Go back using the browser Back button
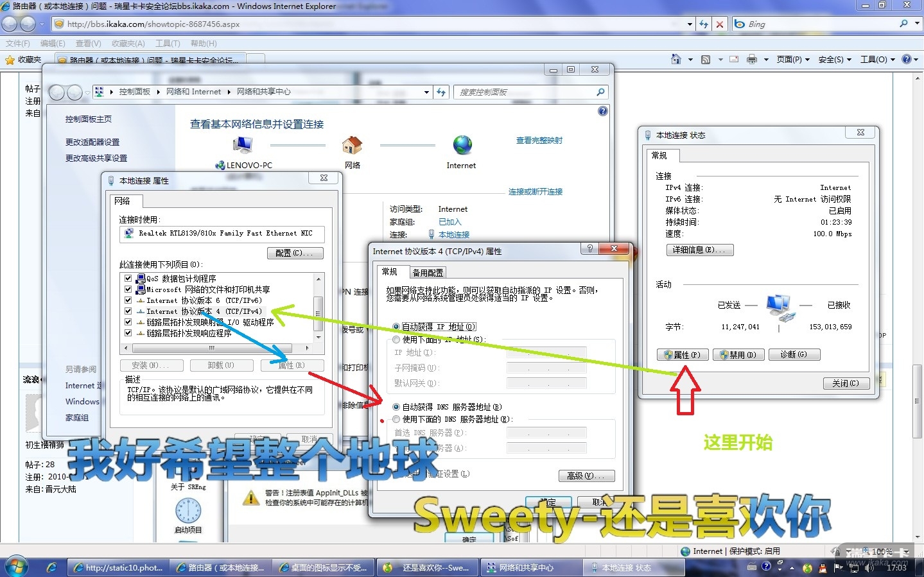 tap(10, 24)
